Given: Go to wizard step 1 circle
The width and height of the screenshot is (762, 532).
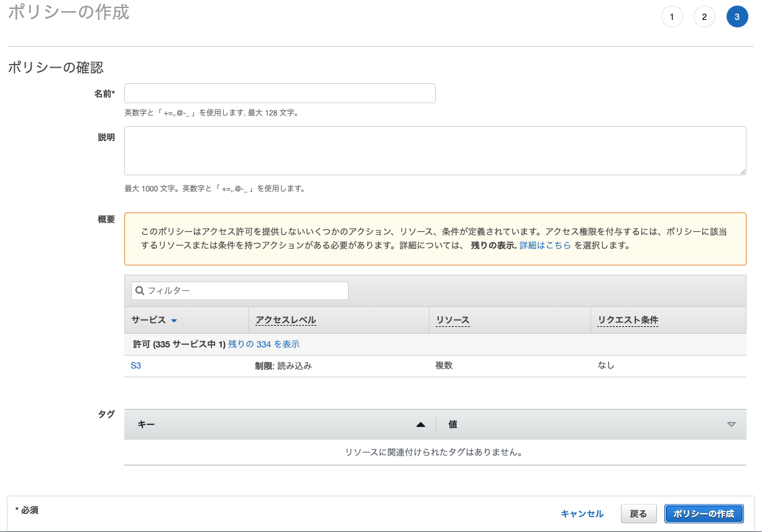Looking at the screenshot, I should [x=671, y=17].
